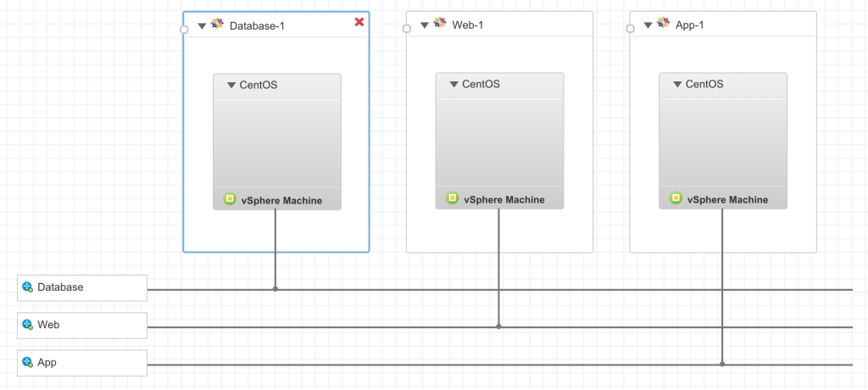The height and width of the screenshot is (390, 868).
Task: Click vSphere Machine icon in Database-1
Action: (229, 199)
